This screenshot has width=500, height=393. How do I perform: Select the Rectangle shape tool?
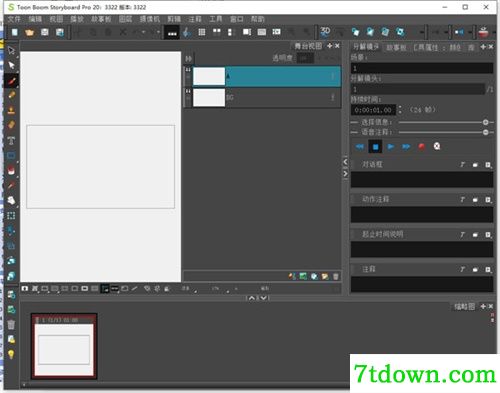click(11, 155)
